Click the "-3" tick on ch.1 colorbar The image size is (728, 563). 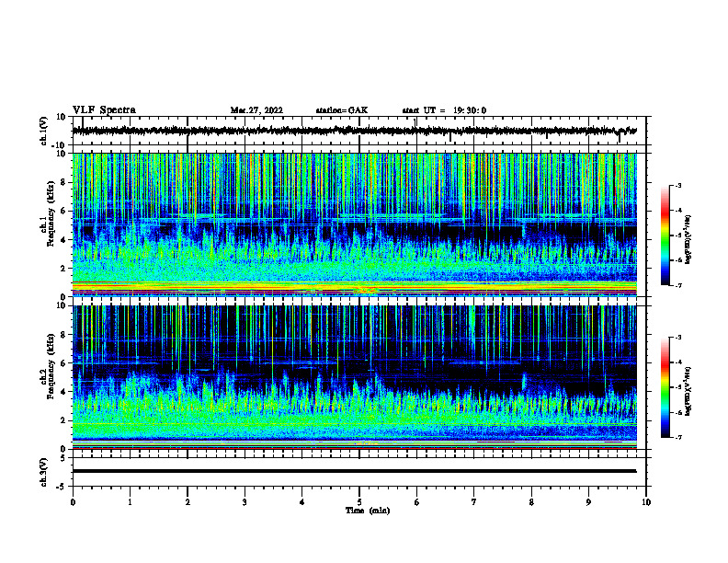pos(678,185)
